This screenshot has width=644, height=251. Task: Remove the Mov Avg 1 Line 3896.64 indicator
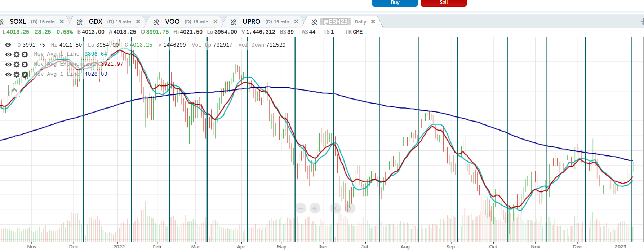coord(25,54)
